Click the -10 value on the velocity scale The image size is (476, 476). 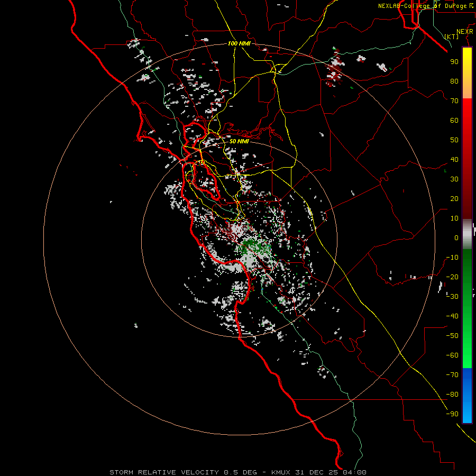pos(452,258)
